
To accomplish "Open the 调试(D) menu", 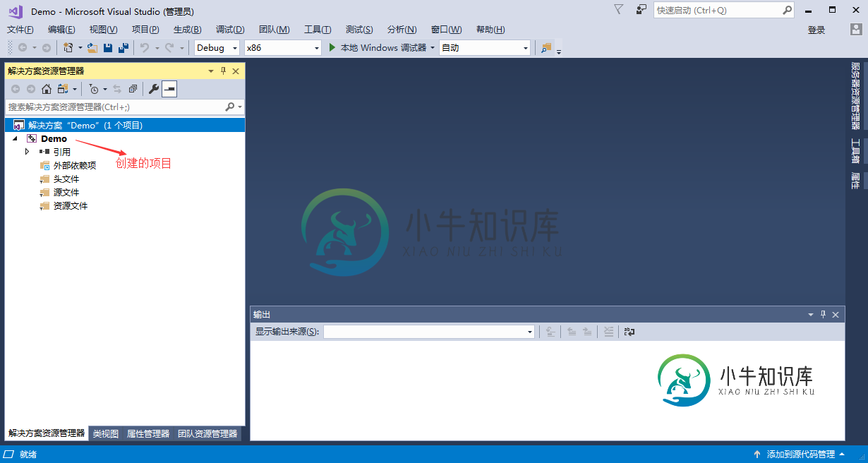I will tap(230, 30).
